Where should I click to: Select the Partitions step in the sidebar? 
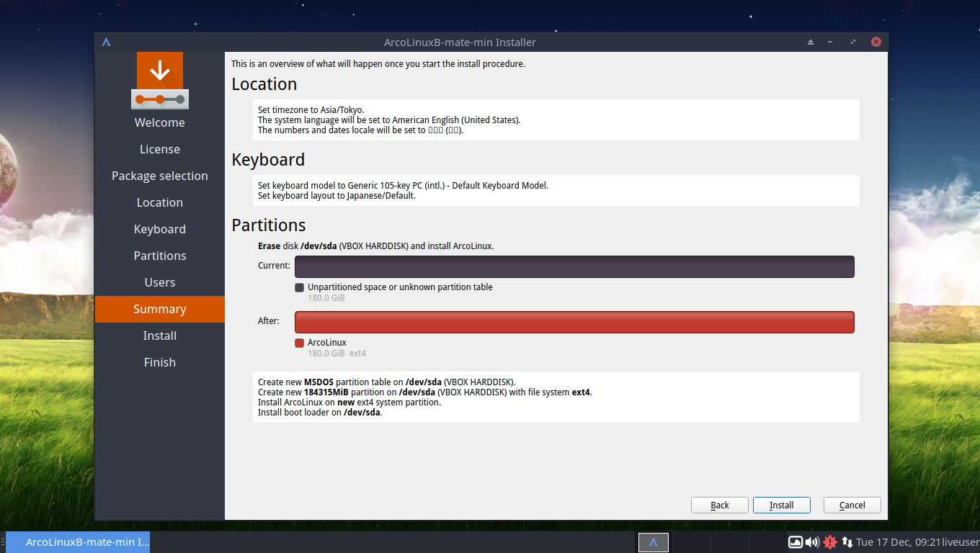[x=160, y=256]
